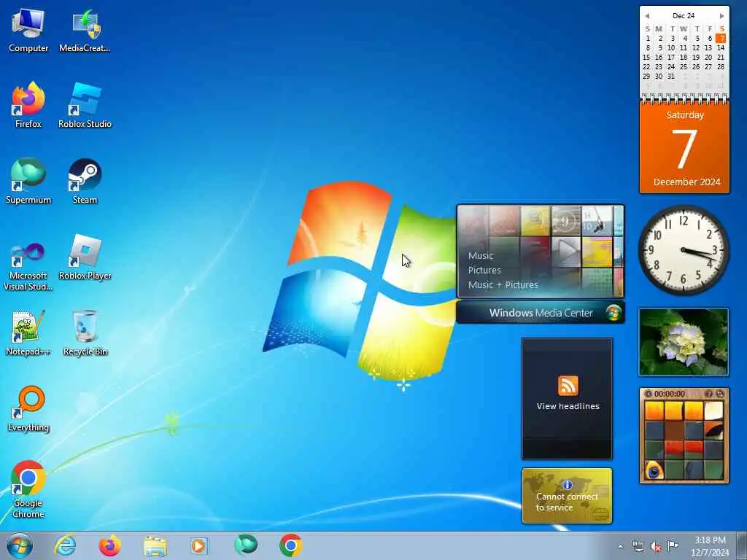Click the puzzle tile with the bird's eye
This screenshot has width=747, height=560.
(x=654, y=470)
